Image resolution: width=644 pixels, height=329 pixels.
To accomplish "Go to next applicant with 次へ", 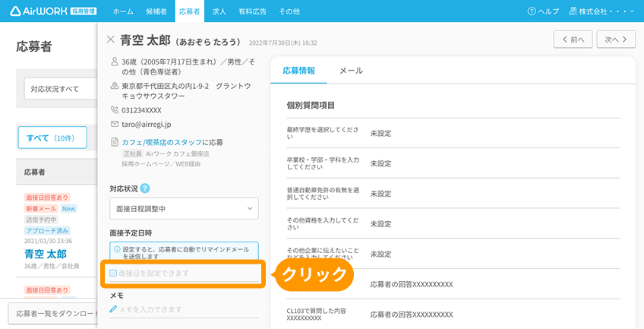I will click(x=616, y=40).
